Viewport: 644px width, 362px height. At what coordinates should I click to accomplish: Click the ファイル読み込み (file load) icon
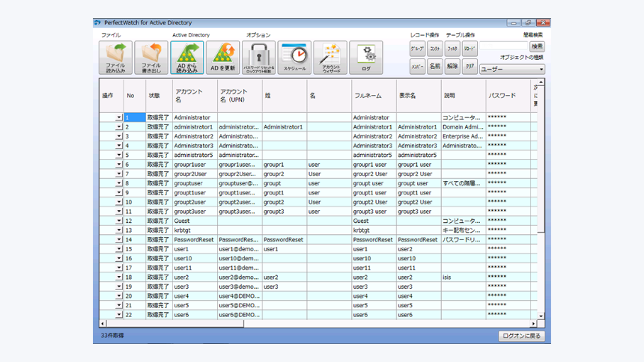(115, 58)
